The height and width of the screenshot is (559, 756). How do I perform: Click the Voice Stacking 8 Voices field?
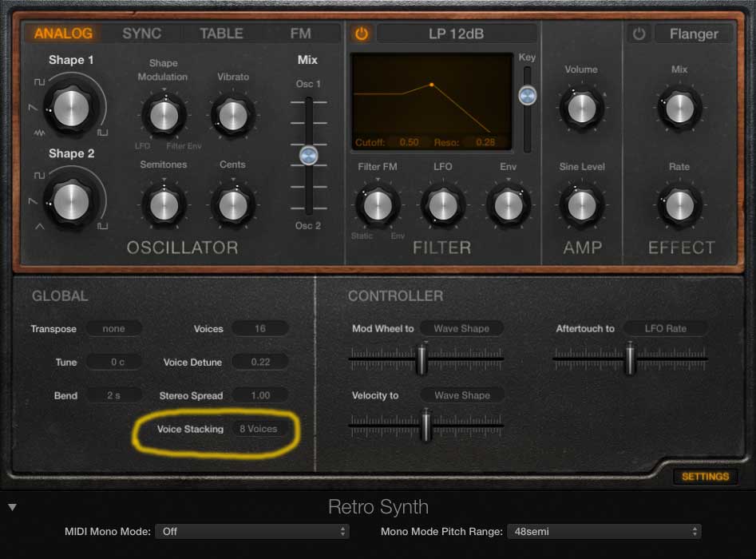259,429
